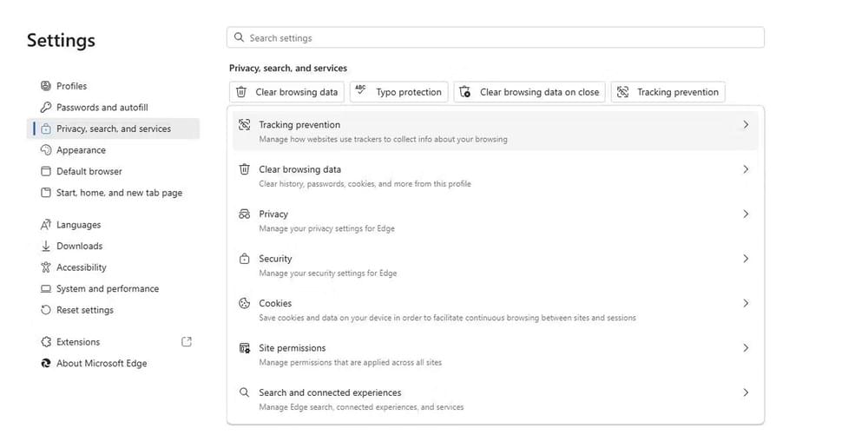
Task: Expand Search and connected experiences chevron
Action: (x=746, y=392)
